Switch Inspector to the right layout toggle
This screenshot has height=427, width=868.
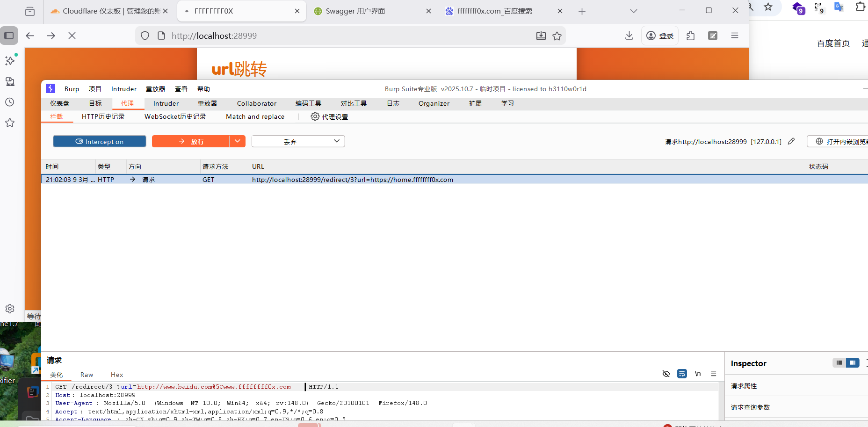click(x=853, y=363)
